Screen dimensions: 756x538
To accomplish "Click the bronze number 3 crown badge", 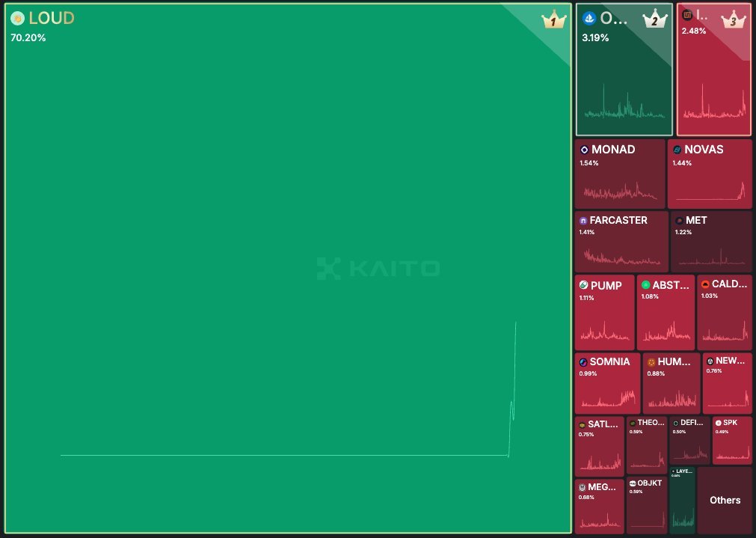I will click(x=734, y=19).
